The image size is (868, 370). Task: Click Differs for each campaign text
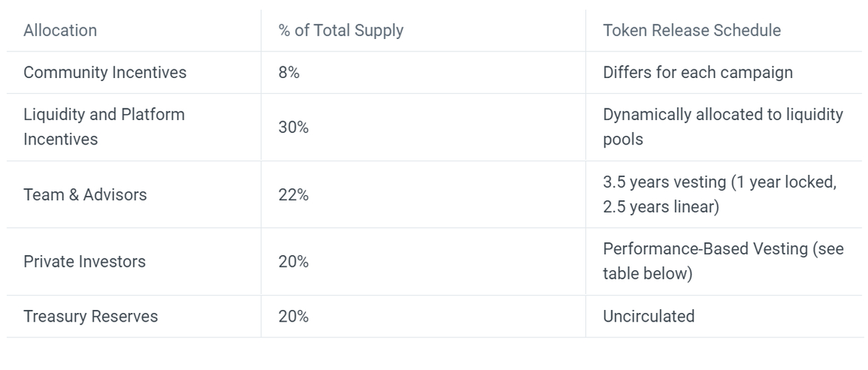(697, 72)
